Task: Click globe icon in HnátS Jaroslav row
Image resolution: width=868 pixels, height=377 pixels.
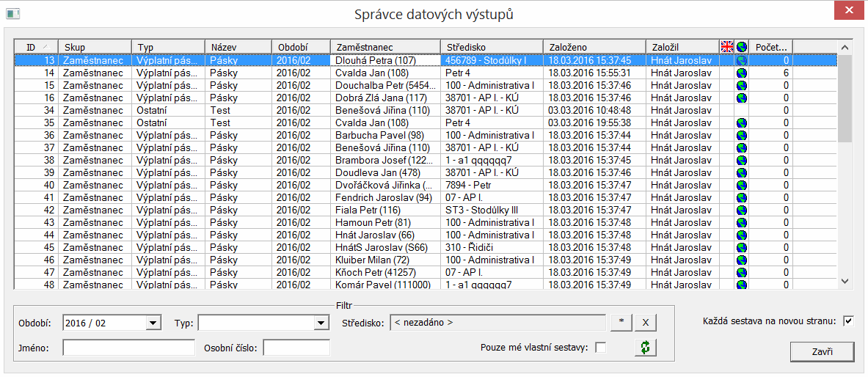Action: [742, 247]
